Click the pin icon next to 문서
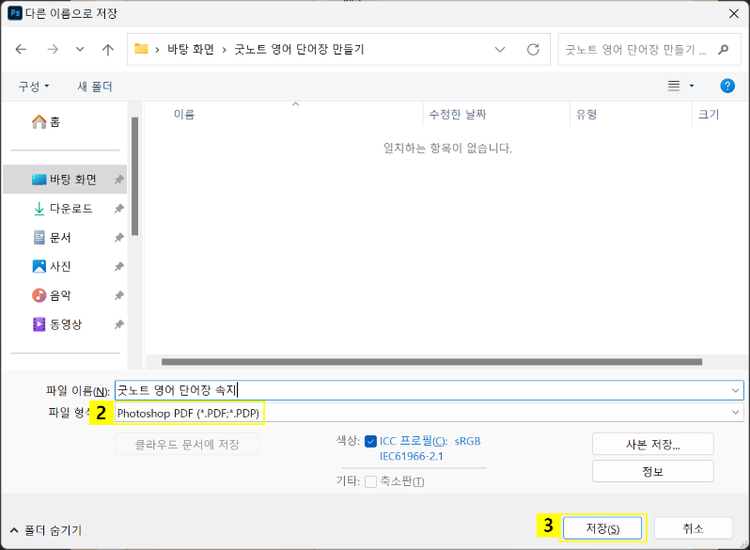 (119, 238)
